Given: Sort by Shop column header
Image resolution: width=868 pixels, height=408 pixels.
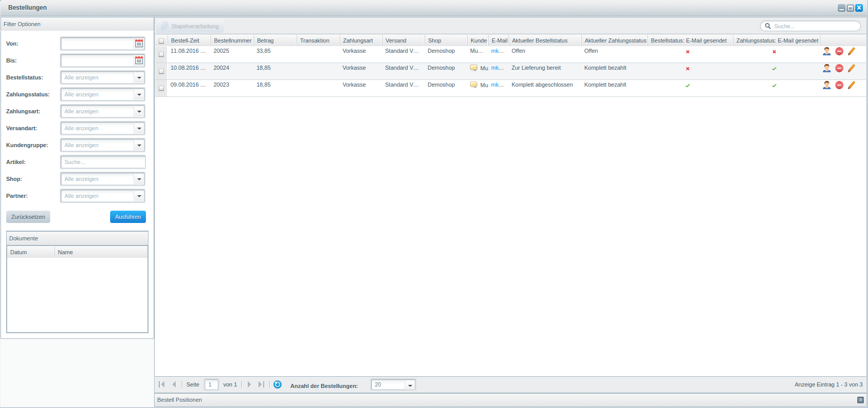Looking at the screenshot, I should click(446, 40).
